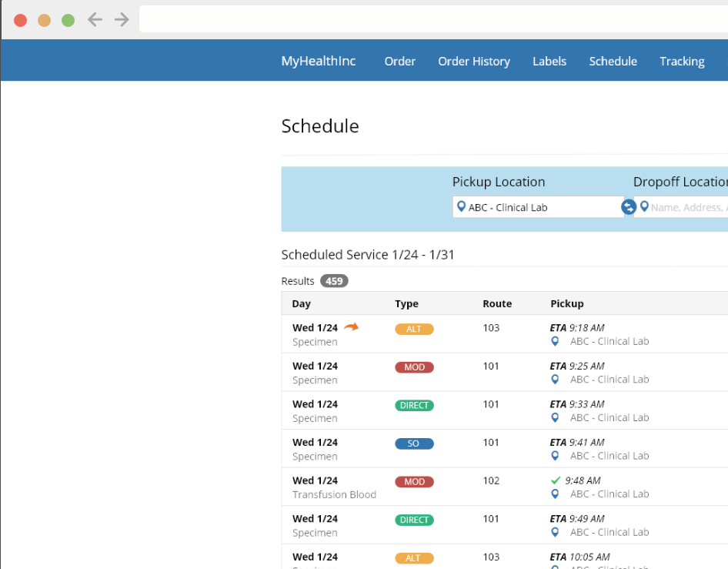Click the browser forward arrow
The image size is (728, 569).
[122, 20]
